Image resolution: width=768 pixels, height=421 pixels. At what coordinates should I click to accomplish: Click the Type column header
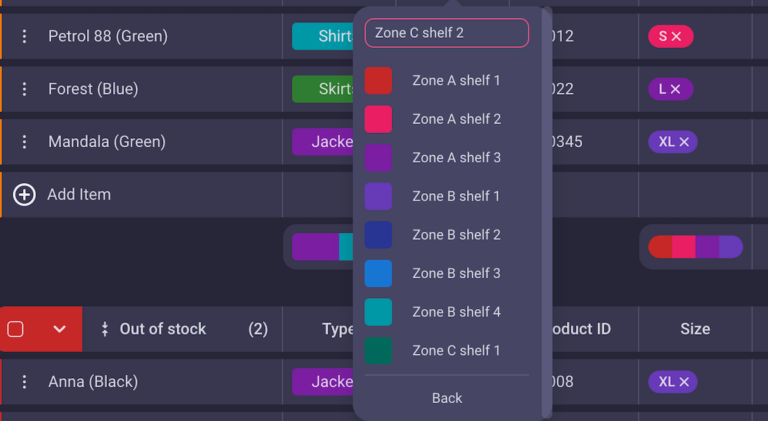pyautogui.click(x=337, y=329)
